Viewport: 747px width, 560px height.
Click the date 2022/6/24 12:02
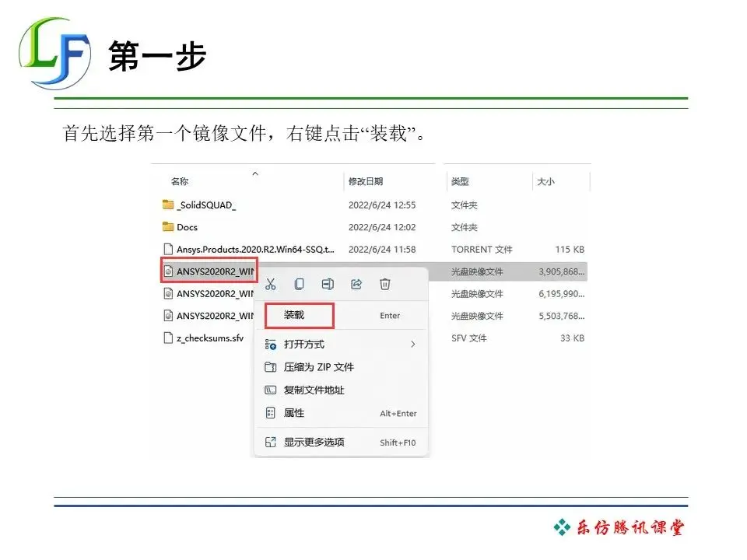tap(382, 228)
